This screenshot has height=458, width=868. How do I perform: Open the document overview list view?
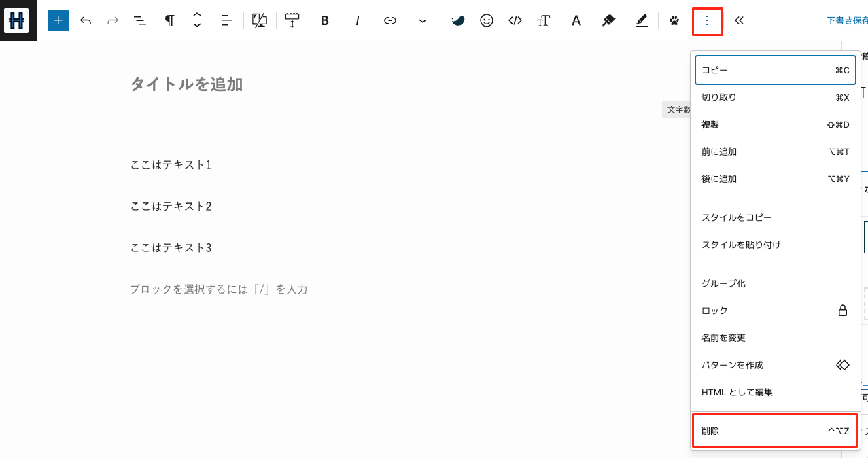(x=139, y=20)
